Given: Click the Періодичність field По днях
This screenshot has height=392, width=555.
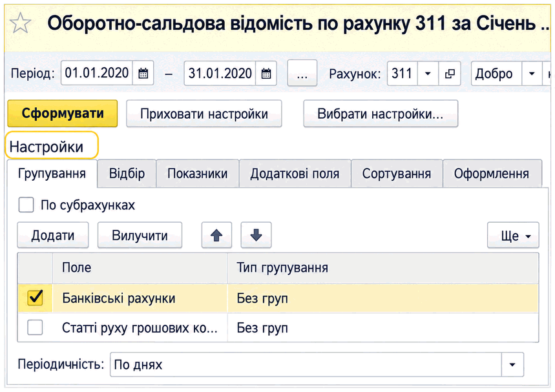Looking at the screenshot, I should click(306, 364).
